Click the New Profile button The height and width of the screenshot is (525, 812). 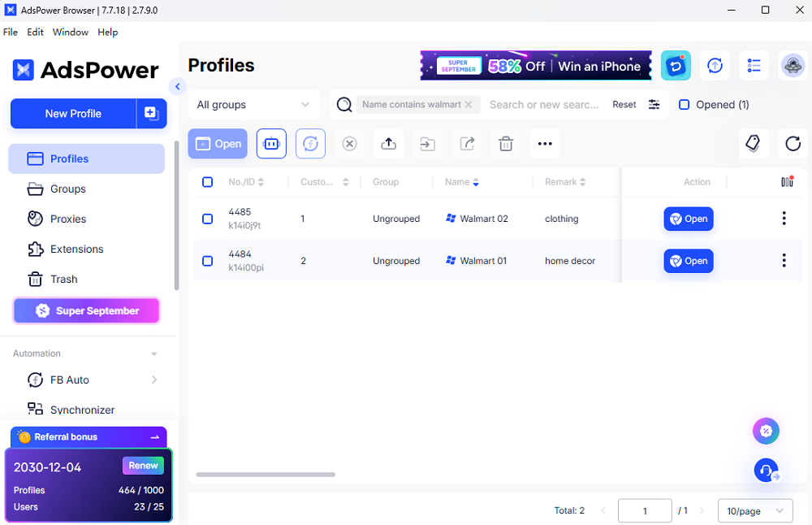click(74, 114)
